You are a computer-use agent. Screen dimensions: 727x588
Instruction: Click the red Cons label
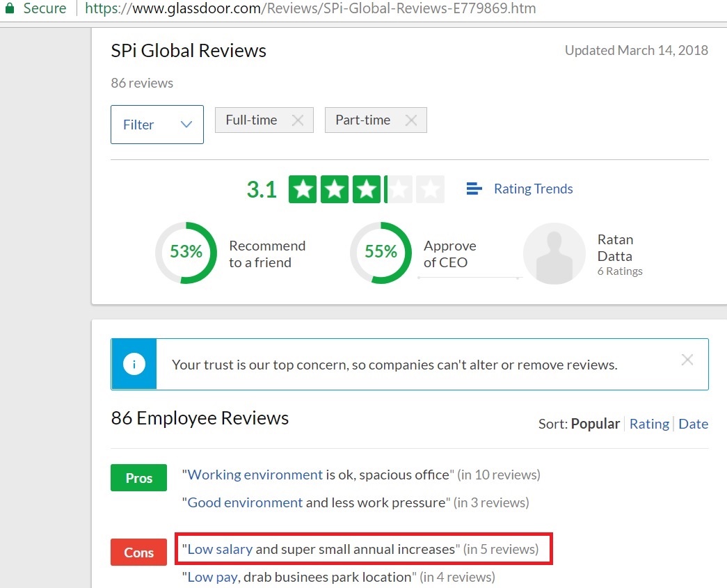[x=138, y=553]
